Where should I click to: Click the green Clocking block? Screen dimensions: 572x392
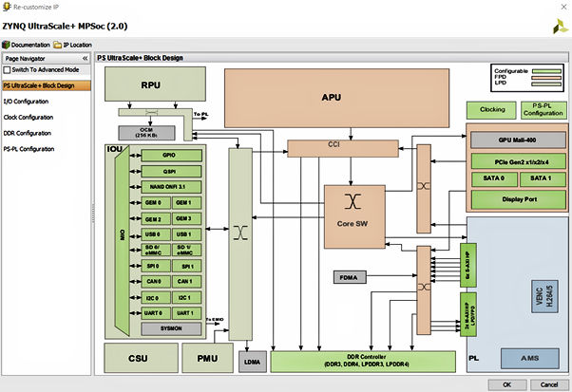pyautogui.click(x=492, y=109)
